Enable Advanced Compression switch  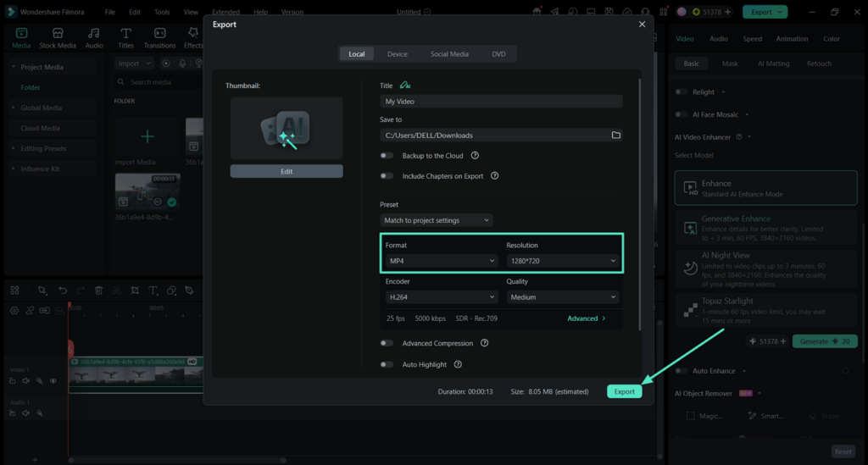(x=387, y=343)
